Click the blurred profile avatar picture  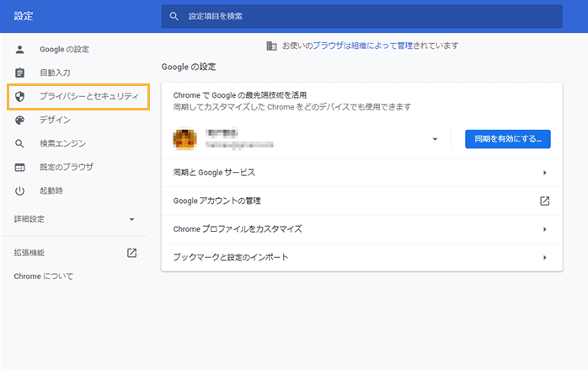(x=184, y=139)
